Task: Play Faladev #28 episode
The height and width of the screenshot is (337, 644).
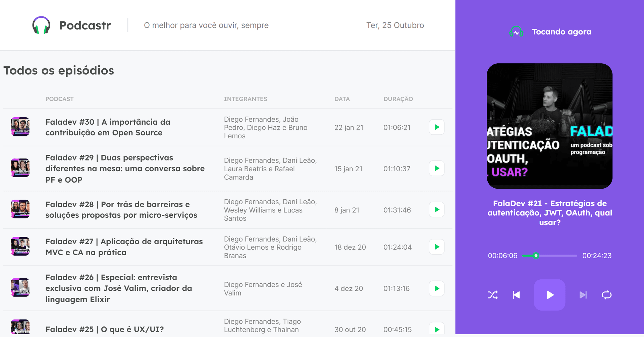Action: point(437,210)
